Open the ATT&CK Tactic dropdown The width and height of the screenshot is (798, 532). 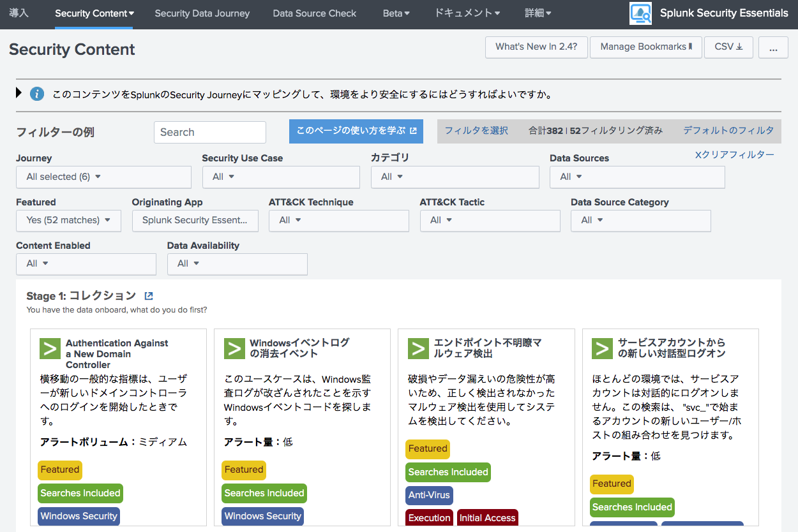(490, 220)
